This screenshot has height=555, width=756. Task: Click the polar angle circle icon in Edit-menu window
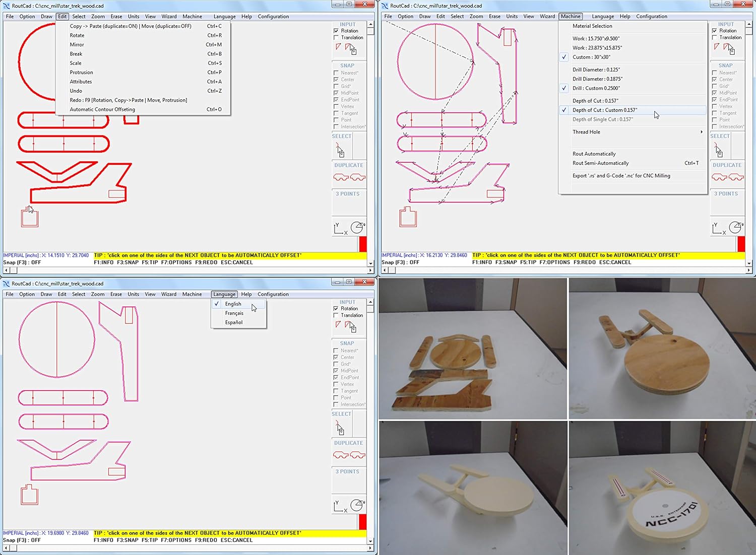[357, 228]
